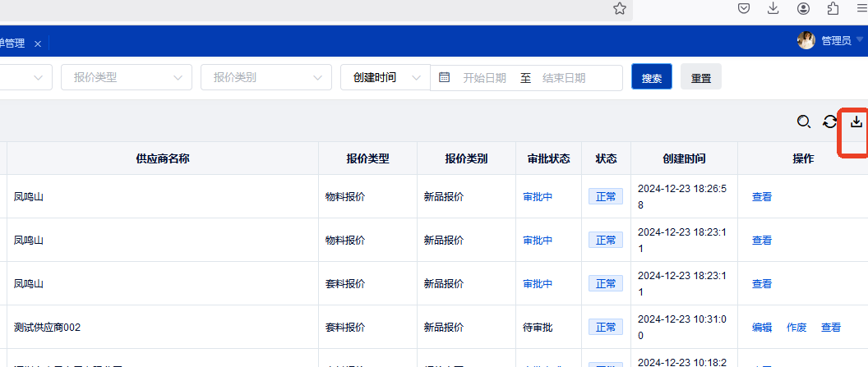The image size is (868, 367).
Task: Click the 创建时间 column header
Action: (684, 158)
